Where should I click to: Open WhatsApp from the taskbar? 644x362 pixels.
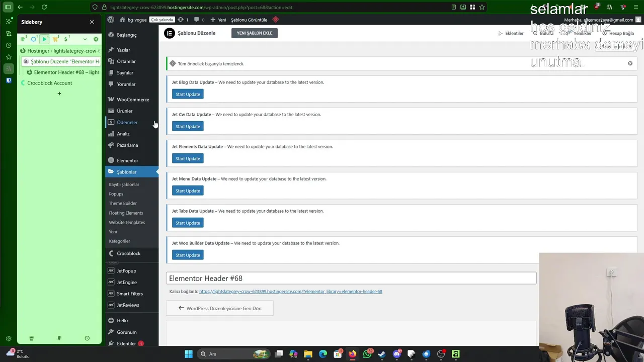(367, 354)
